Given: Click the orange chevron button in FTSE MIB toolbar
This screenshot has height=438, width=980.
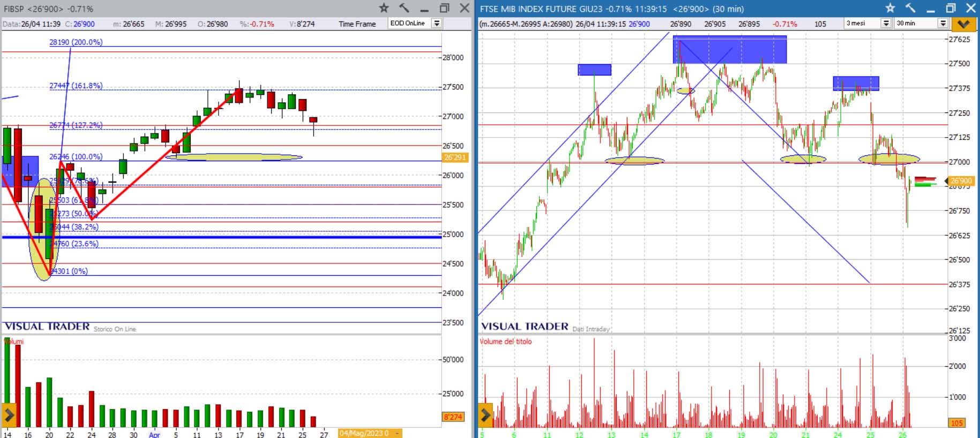Looking at the screenshot, I should pyautogui.click(x=963, y=24).
